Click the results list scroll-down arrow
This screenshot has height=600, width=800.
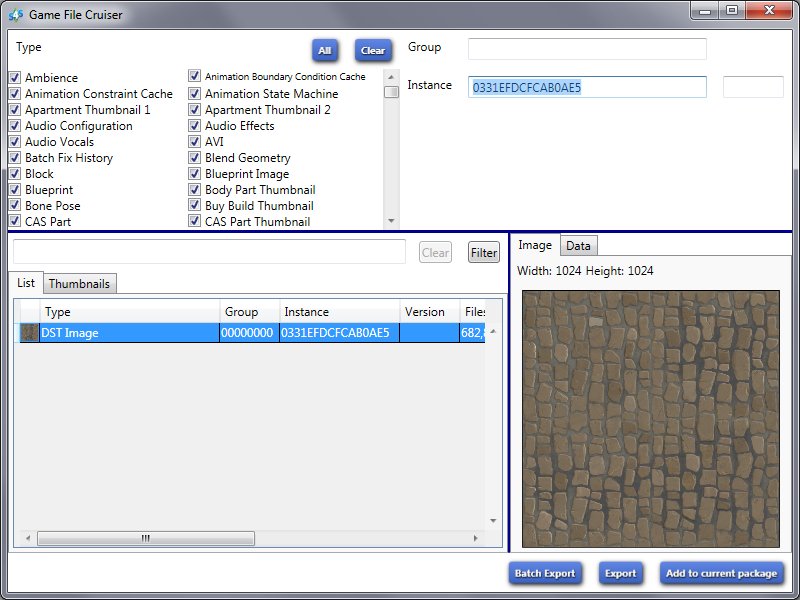pos(493,521)
